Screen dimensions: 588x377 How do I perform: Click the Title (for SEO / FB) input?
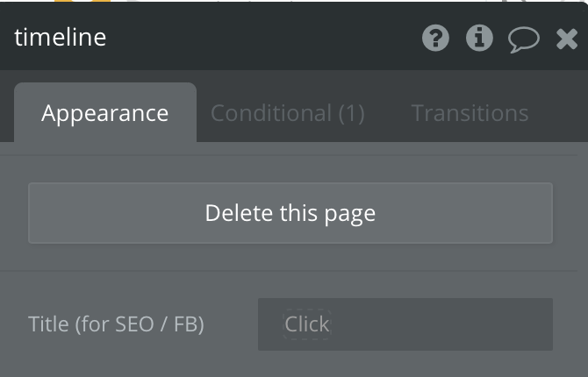(405, 324)
